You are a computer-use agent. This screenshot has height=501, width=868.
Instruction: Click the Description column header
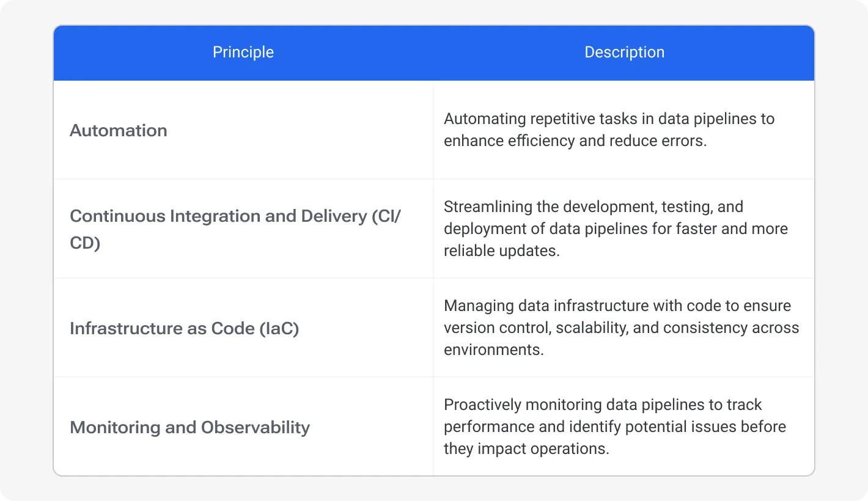(624, 53)
